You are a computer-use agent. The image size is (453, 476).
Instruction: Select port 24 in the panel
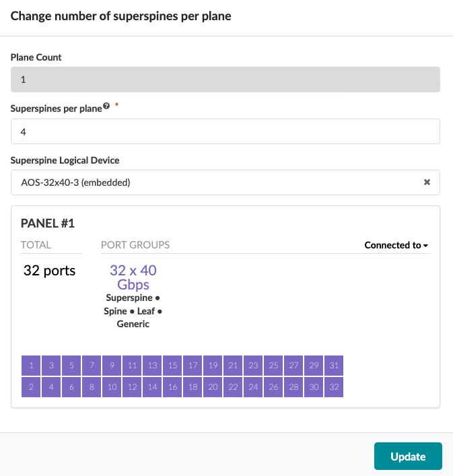253,387
